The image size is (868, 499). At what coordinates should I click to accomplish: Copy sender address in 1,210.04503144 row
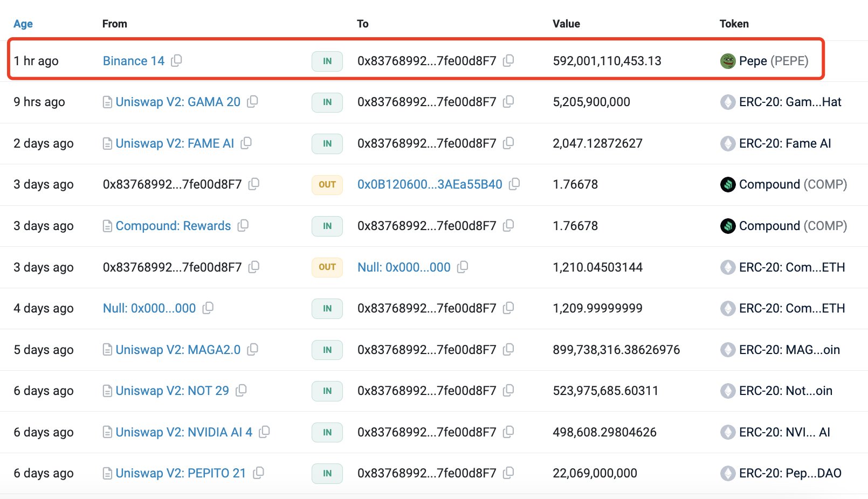point(254,267)
